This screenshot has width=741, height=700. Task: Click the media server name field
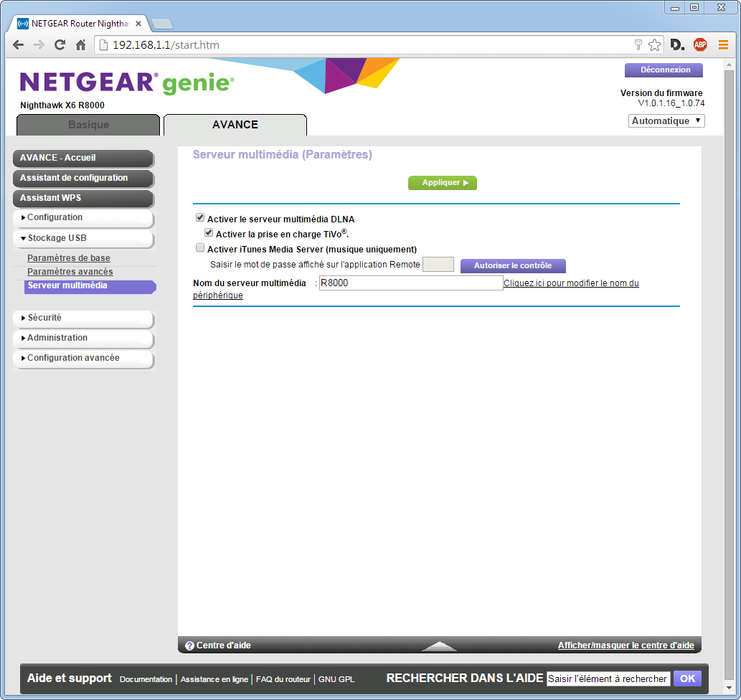coord(410,283)
